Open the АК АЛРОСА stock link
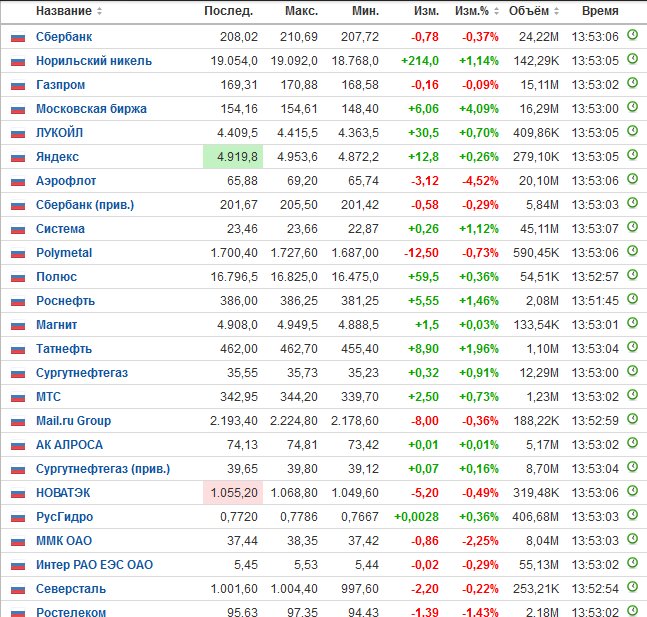 pyautogui.click(x=69, y=444)
